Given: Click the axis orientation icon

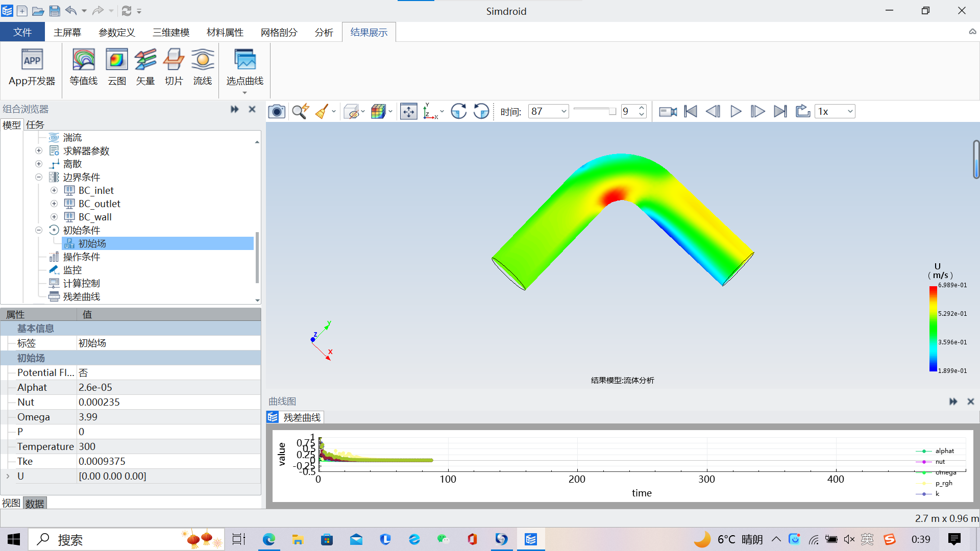Looking at the screenshot, I should coord(430,111).
